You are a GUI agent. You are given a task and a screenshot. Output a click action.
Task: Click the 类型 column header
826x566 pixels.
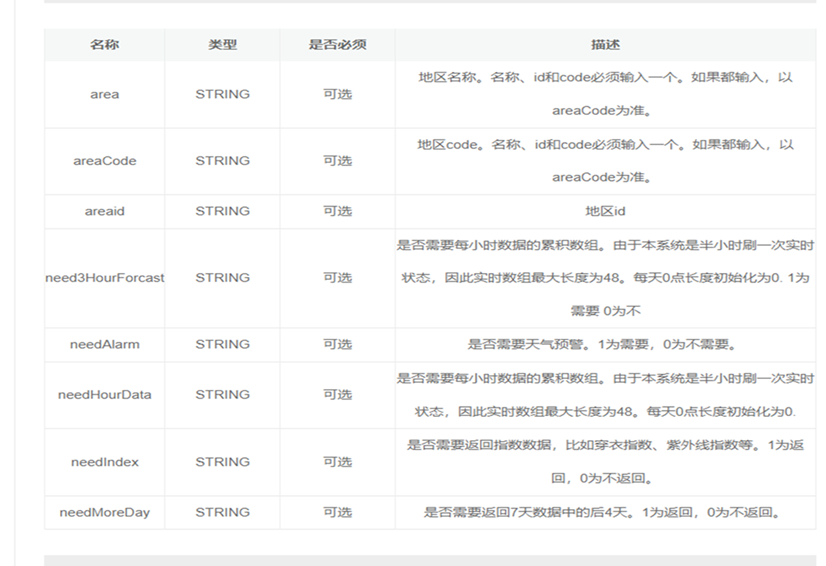(x=222, y=45)
